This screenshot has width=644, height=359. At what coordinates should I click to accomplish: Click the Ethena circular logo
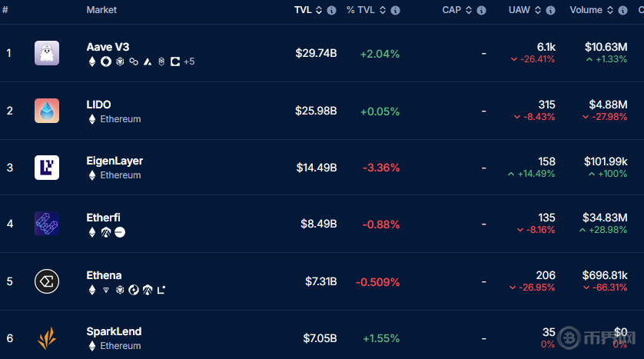click(47, 281)
